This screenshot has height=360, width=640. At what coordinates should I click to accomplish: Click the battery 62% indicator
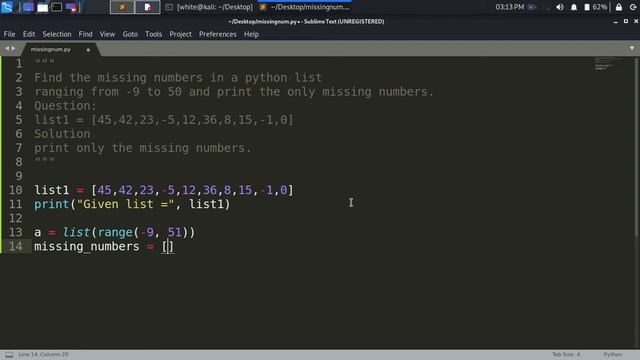[596, 7]
